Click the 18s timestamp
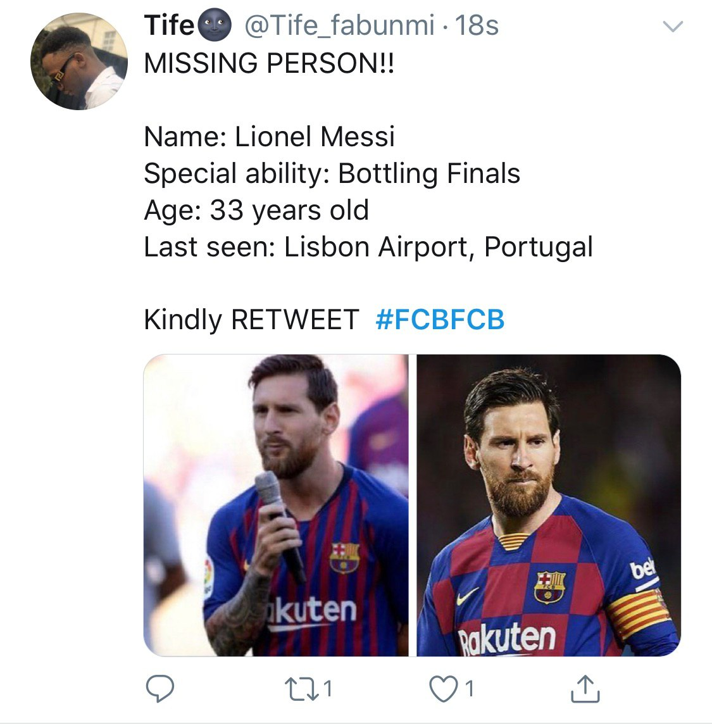This screenshot has width=712, height=728. tap(478, 25)
